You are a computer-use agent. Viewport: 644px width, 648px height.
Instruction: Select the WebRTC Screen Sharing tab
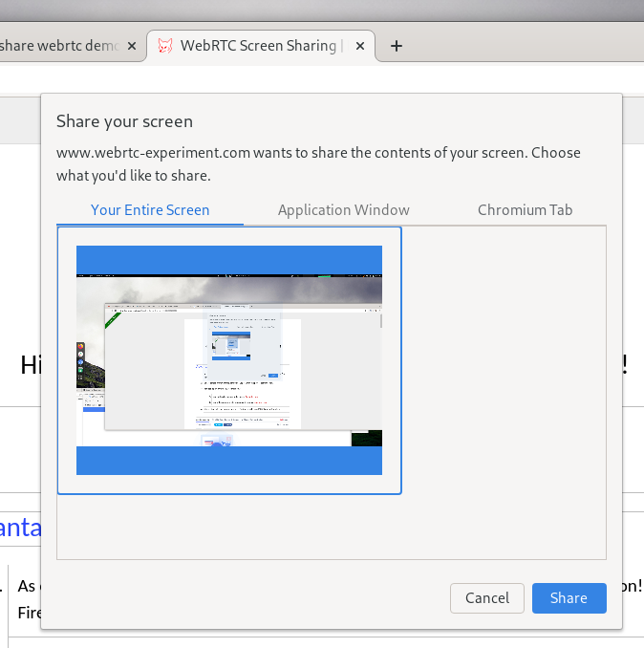(x=261, y=46)
